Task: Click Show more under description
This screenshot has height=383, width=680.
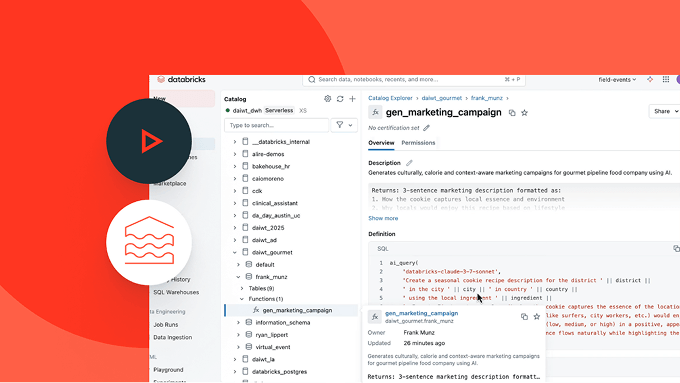Action: 383,218
